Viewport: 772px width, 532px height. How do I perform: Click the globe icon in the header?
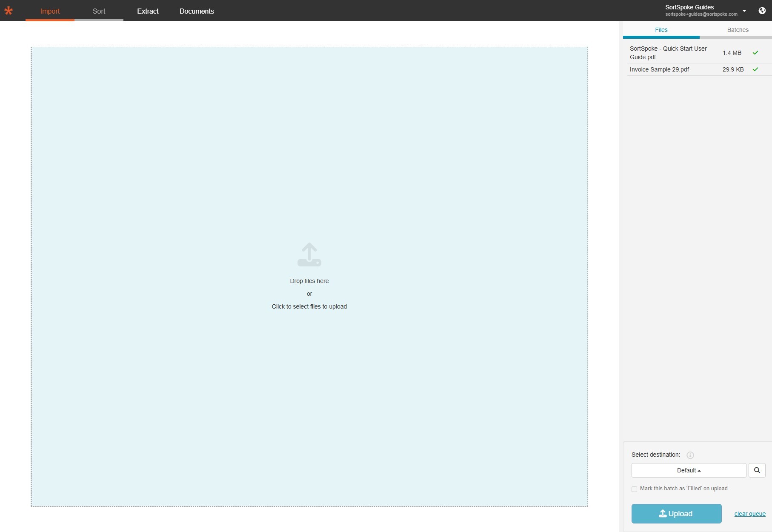coord(761,11)
